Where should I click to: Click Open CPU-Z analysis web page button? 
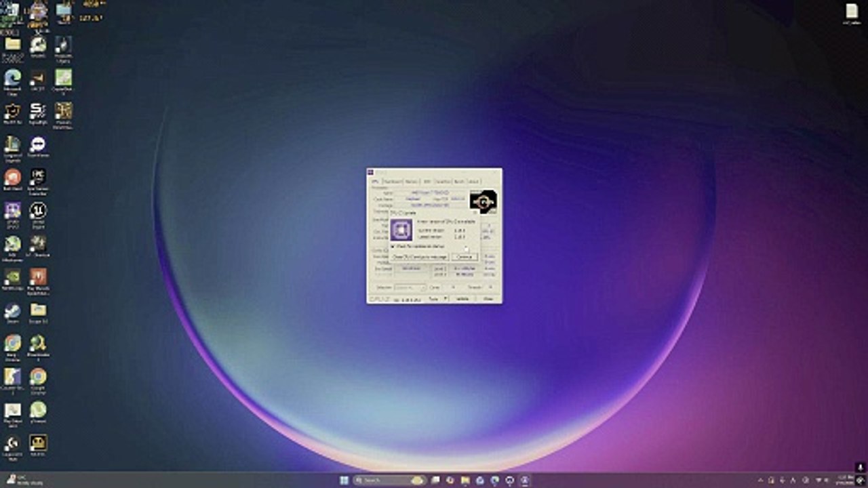click(420, 257)
